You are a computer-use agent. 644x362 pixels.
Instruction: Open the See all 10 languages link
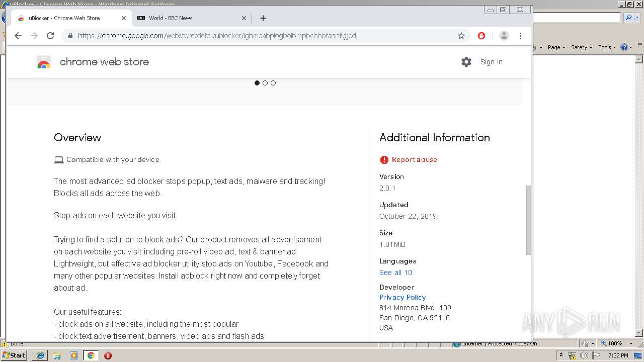click(x=395, y=273)
